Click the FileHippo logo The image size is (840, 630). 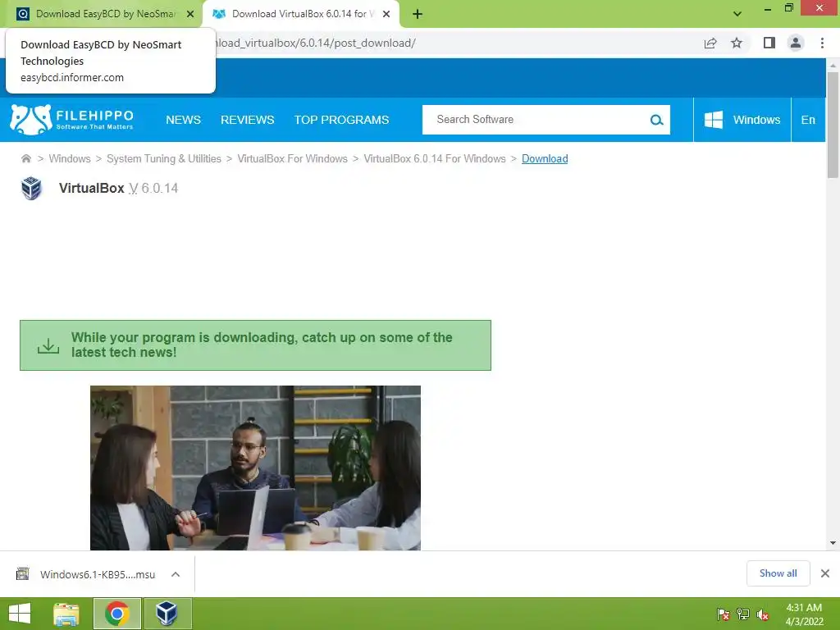tap(71, 120)
